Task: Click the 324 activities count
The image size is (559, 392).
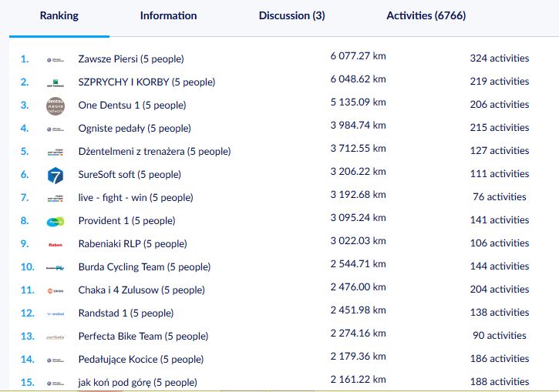Action: coord(500,59)
